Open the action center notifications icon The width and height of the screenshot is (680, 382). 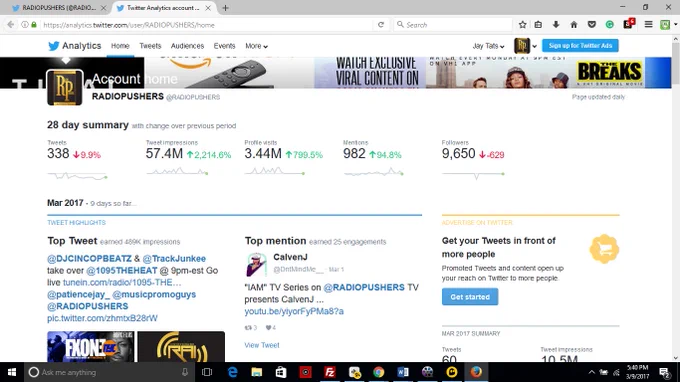pyautogui.click(x=664, y=372)
